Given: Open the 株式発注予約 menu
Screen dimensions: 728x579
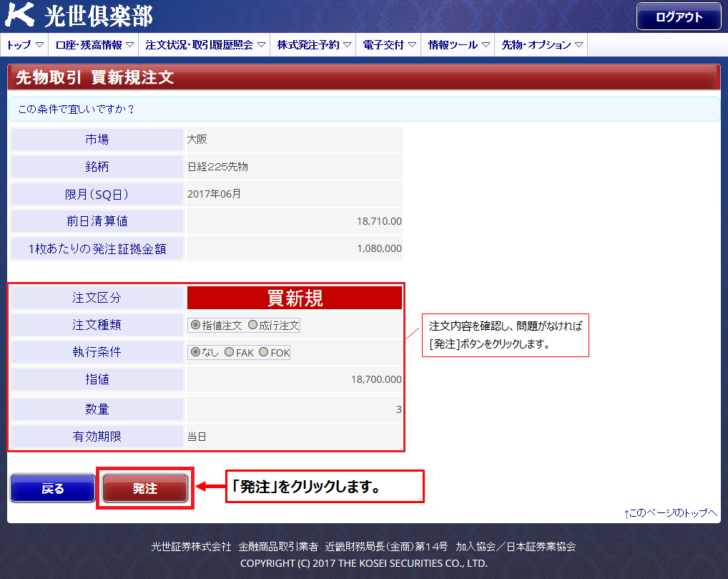Looking at the screenshot, I should pyautogui.click(x=313, y=44).
